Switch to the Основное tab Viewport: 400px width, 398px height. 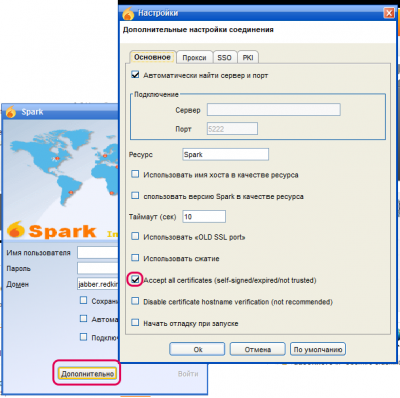pyautogui.click(x=152, y=57)
